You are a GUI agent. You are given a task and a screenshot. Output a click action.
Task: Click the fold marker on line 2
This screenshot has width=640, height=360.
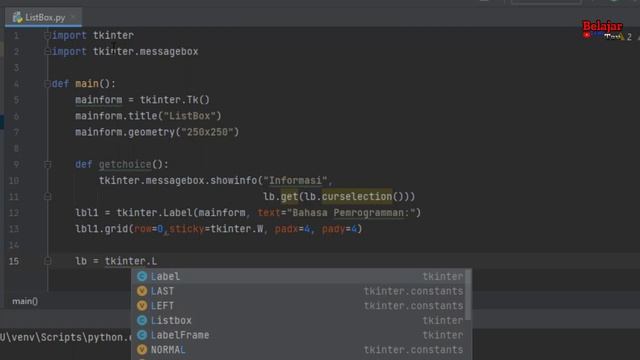(x=47, y=52)
